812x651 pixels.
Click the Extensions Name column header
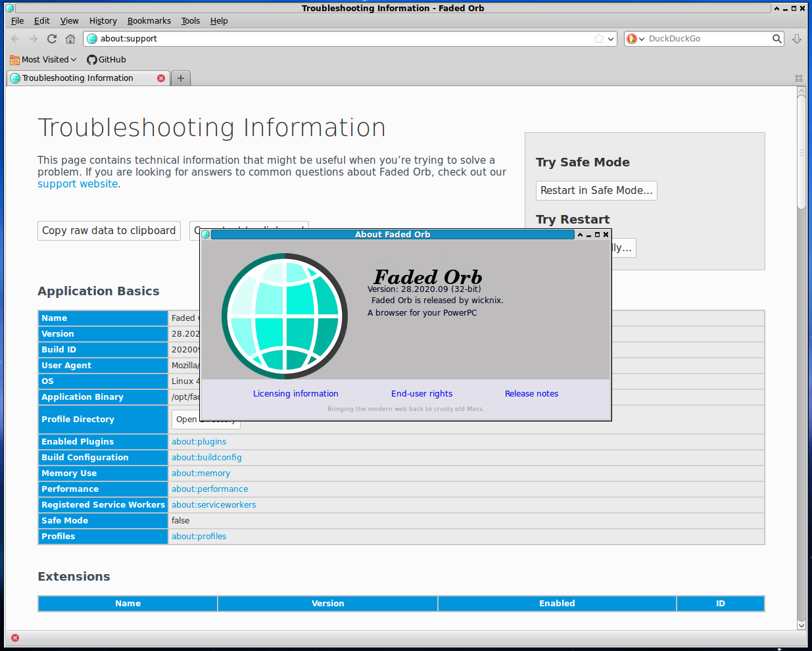pyautogui.click(x=128, y=604)
